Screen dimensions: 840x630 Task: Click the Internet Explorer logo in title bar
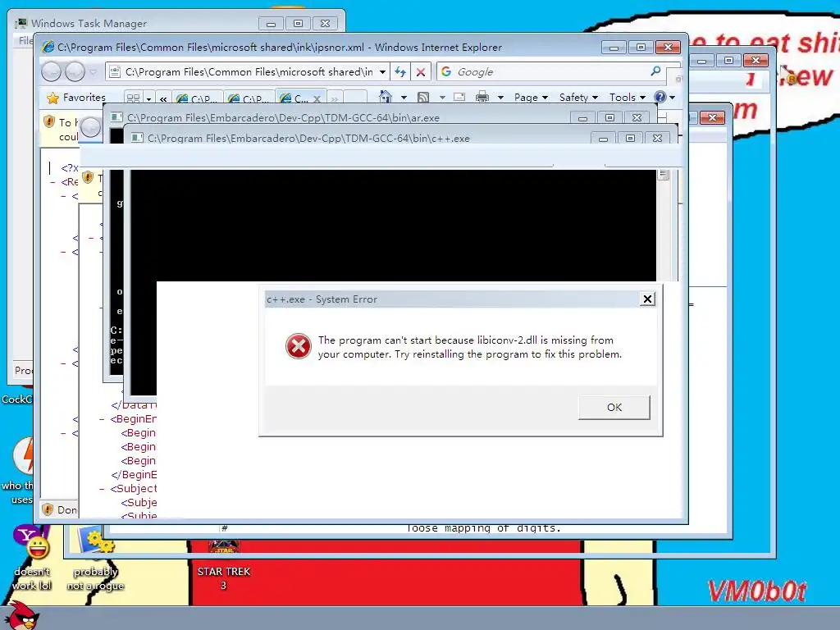coord(48,47)
